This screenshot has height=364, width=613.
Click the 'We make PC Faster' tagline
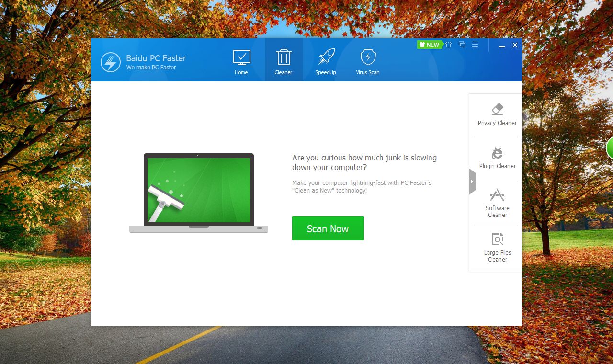click(x=151, y=68)
